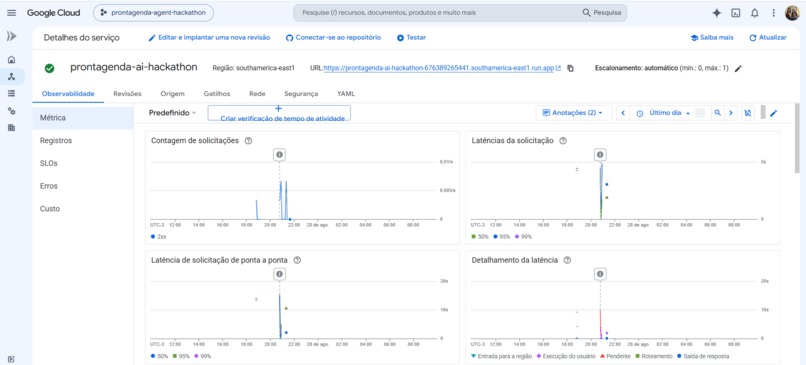Open the Último dia time range dropdown

[x=663, y=113]
